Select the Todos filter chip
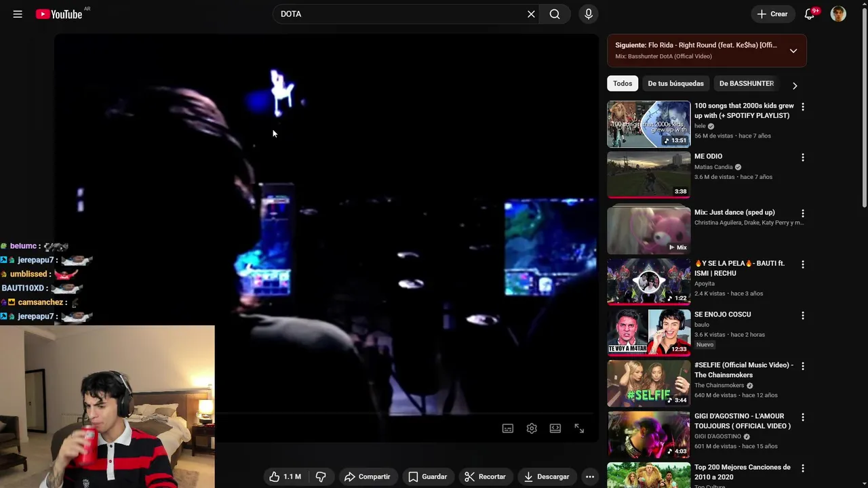This screenshot has width=868, height=488. pyautogui.click(x=623, y=83)
